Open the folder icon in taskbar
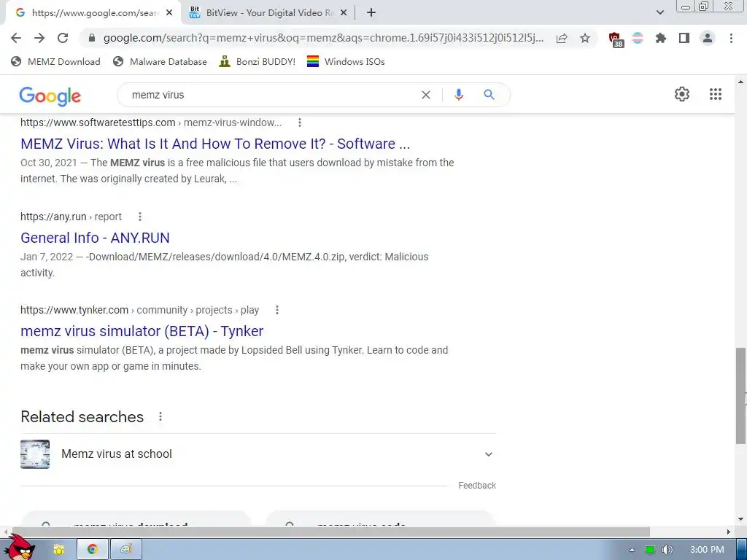This screenshot has height=560, width=747. pos(59,550)
